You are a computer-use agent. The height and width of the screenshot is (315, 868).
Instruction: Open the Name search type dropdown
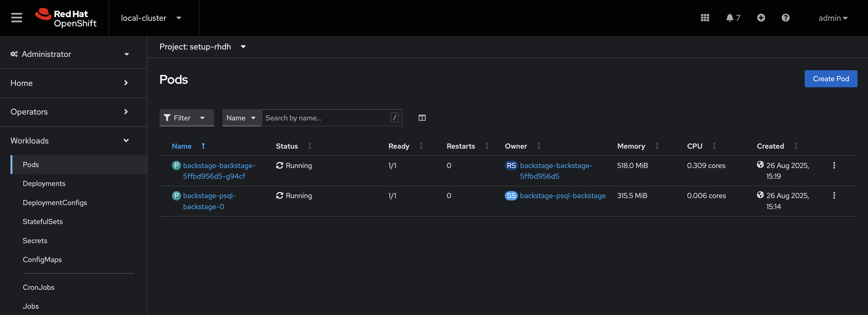242,118
